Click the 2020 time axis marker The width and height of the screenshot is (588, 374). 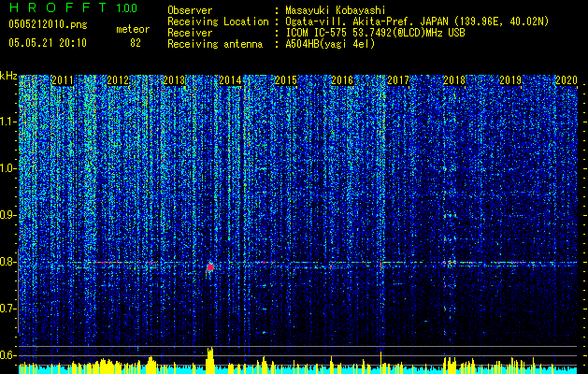tap(566, 80)
